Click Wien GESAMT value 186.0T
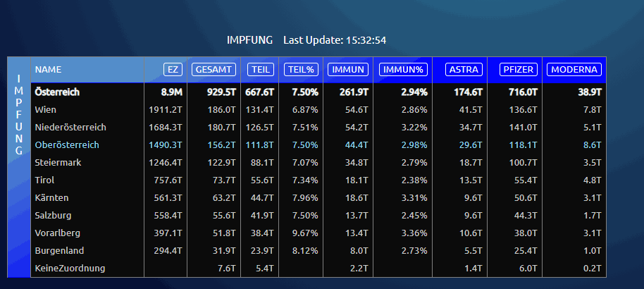 (x=222, y=110)
